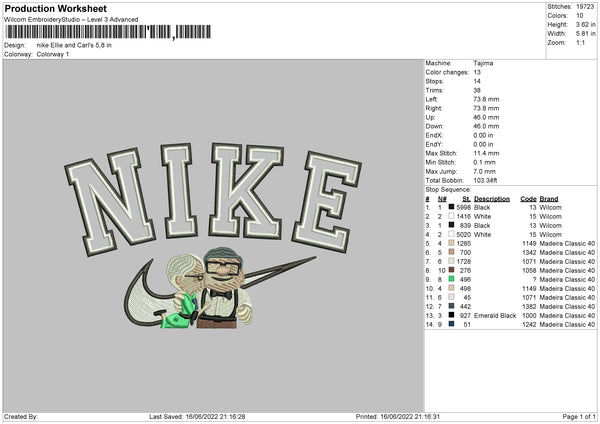Select the 'Emerald Black' description in row 13
The height and width of the screenshot is (424, 600).
[x=495, y=315]
